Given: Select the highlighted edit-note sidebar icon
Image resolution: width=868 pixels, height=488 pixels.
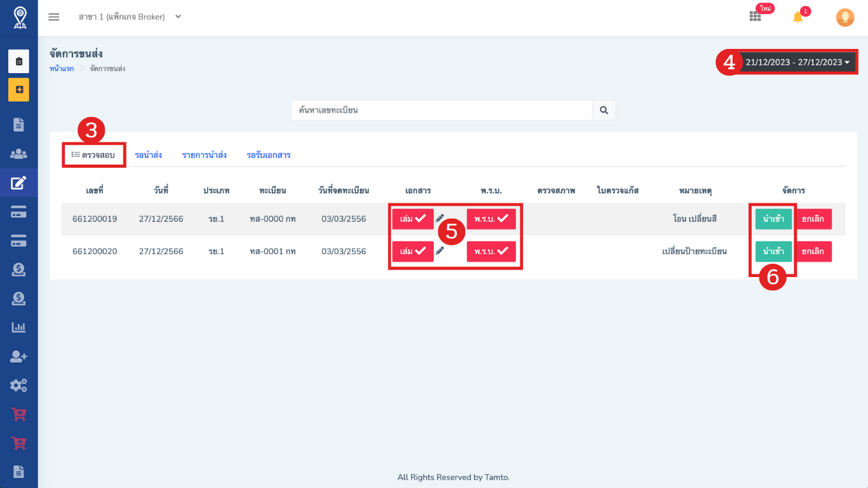Looking at the screenshot, I should point(18,183).
